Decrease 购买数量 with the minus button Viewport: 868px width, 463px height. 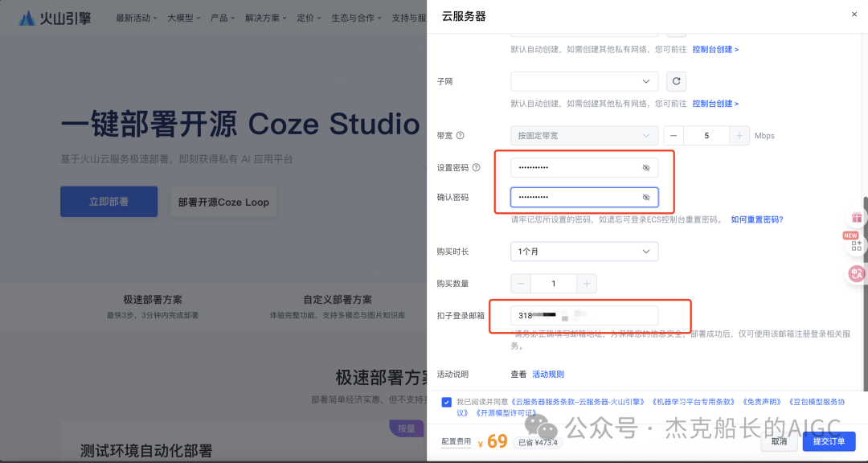coord(520,284)
